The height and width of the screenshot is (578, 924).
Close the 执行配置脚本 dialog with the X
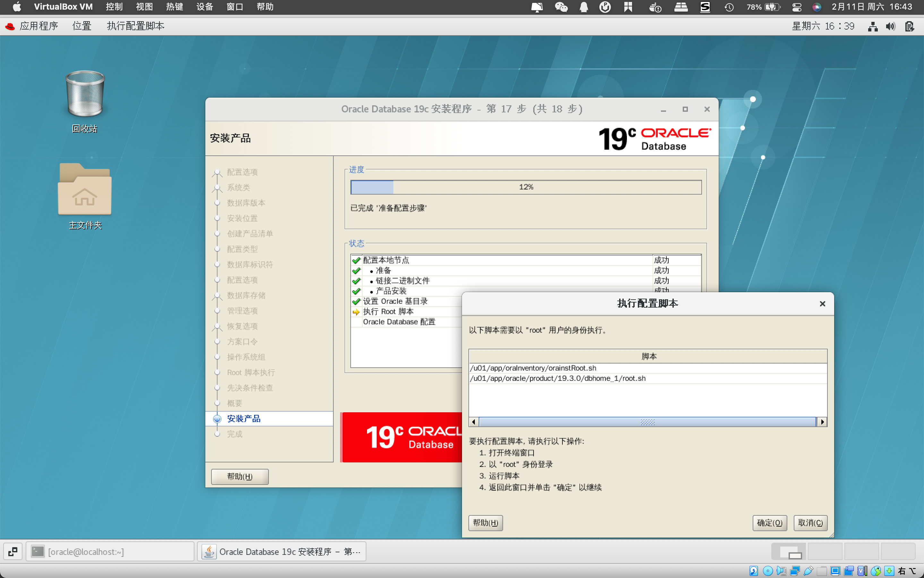(x=822, y=303)
